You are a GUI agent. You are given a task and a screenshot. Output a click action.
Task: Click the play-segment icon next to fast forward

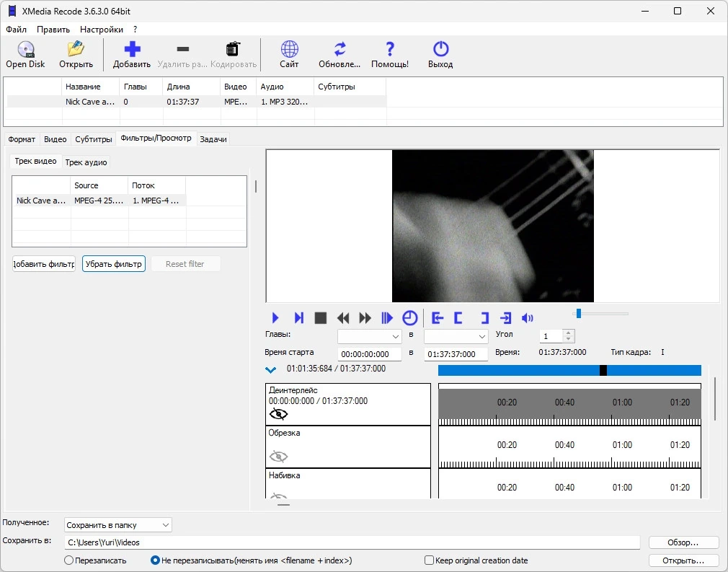point(387,318)
